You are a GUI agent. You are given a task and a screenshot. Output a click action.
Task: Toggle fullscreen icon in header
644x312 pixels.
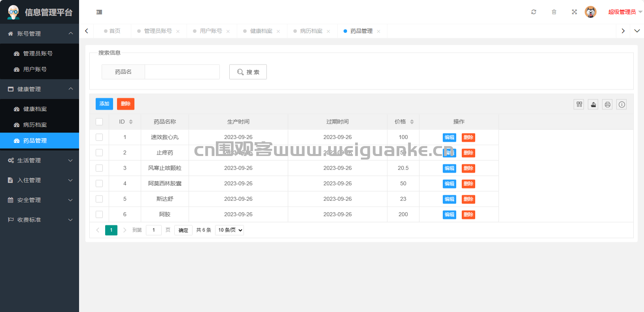coord(574,12)
